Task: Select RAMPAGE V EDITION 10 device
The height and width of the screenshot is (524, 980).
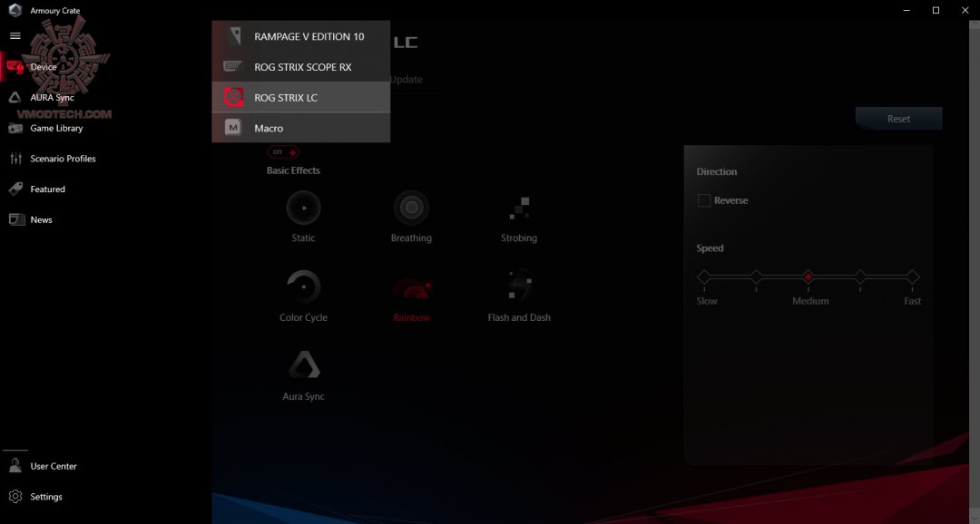Action: 300,36
